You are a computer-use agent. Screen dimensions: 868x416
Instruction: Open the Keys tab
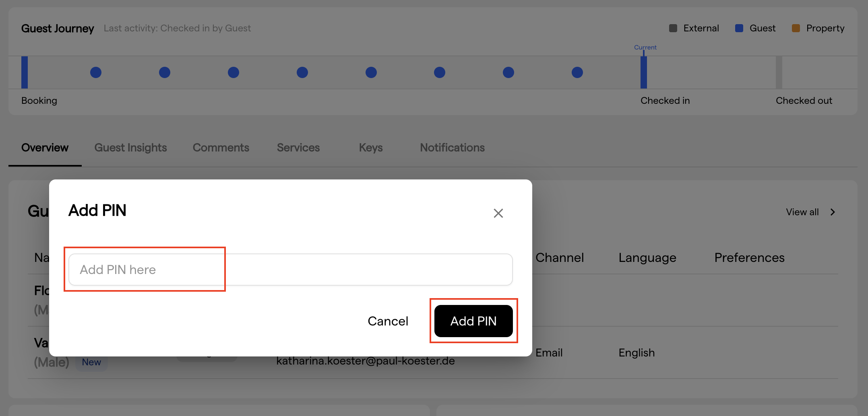370,148
